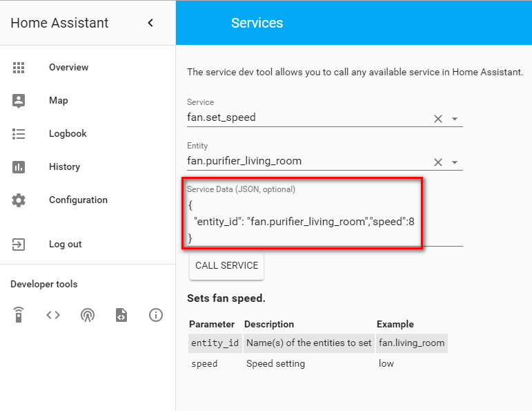Click the Logbook list icon
Image resolution: width=532 pixels, height=411 pixels.
pos(19,134)
